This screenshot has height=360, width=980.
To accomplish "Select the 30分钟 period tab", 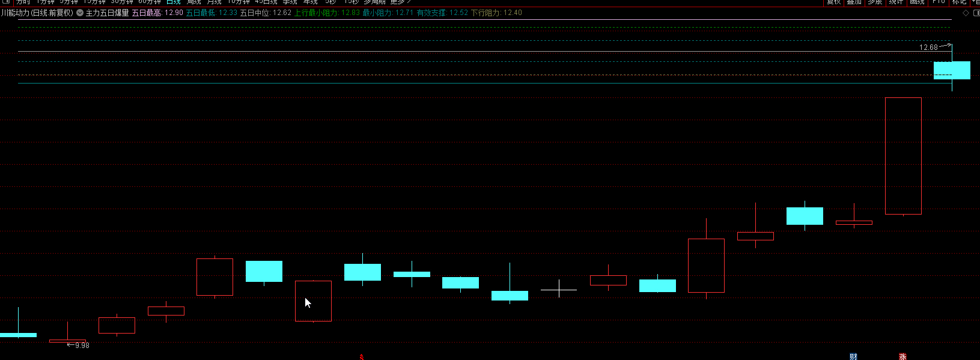I will (122, 2).
